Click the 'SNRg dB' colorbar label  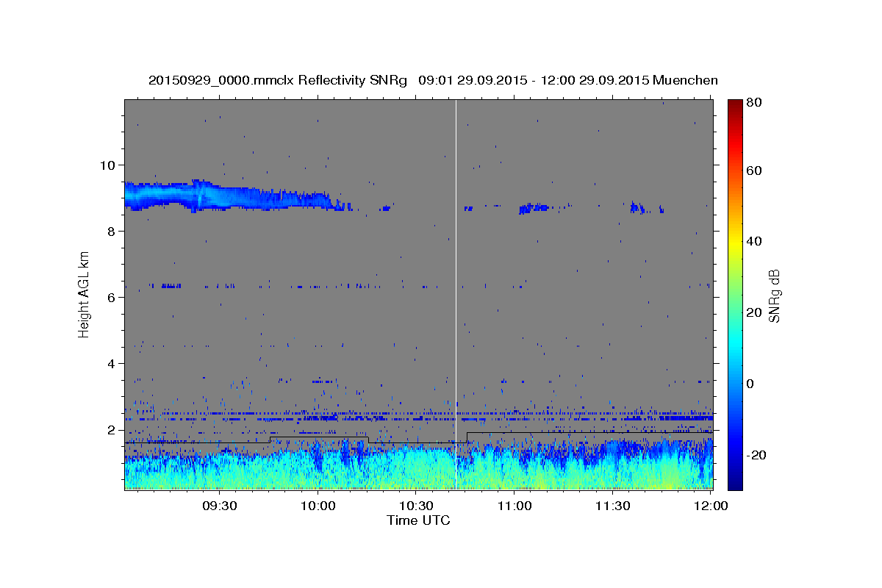pos(774,295)
